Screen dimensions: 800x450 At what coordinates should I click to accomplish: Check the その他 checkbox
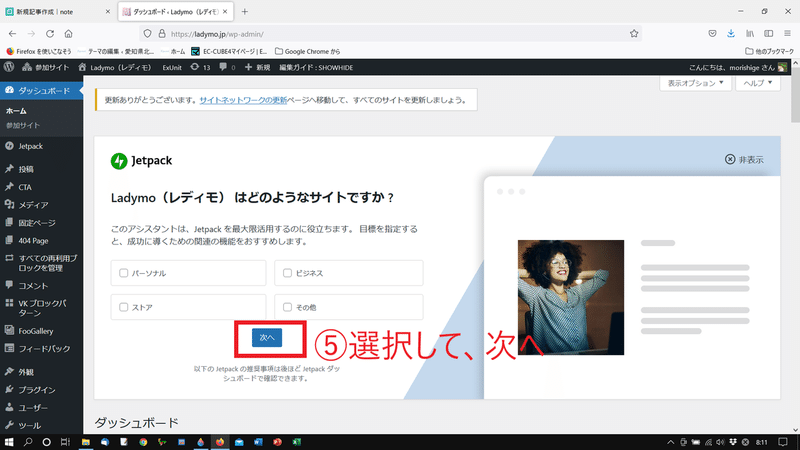click(x=287, y=307)
